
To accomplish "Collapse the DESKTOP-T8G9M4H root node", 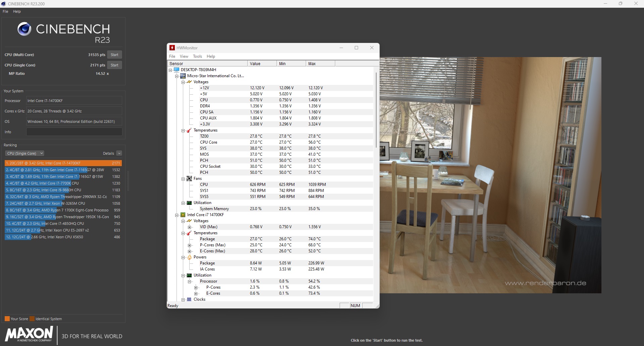I will pos(170,70).
